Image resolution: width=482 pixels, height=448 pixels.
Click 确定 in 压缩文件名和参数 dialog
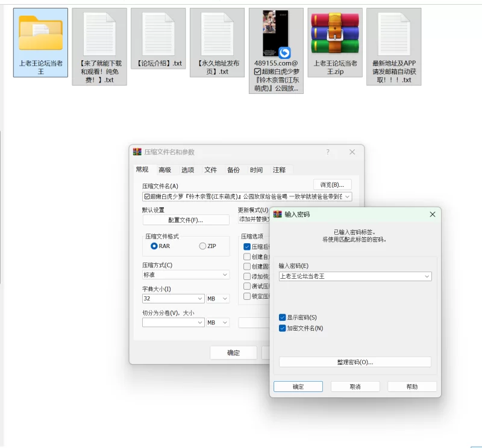click(x=233, y=353)
